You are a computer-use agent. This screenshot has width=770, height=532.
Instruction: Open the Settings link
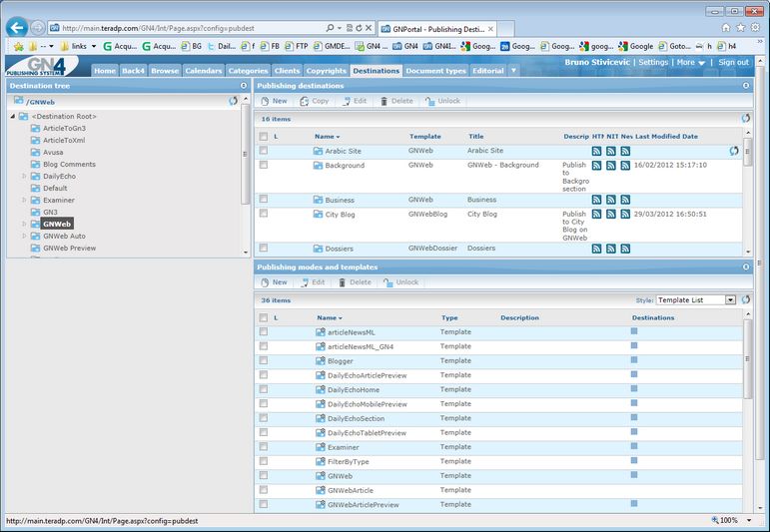pyautogui.click(x=653, y=62)
